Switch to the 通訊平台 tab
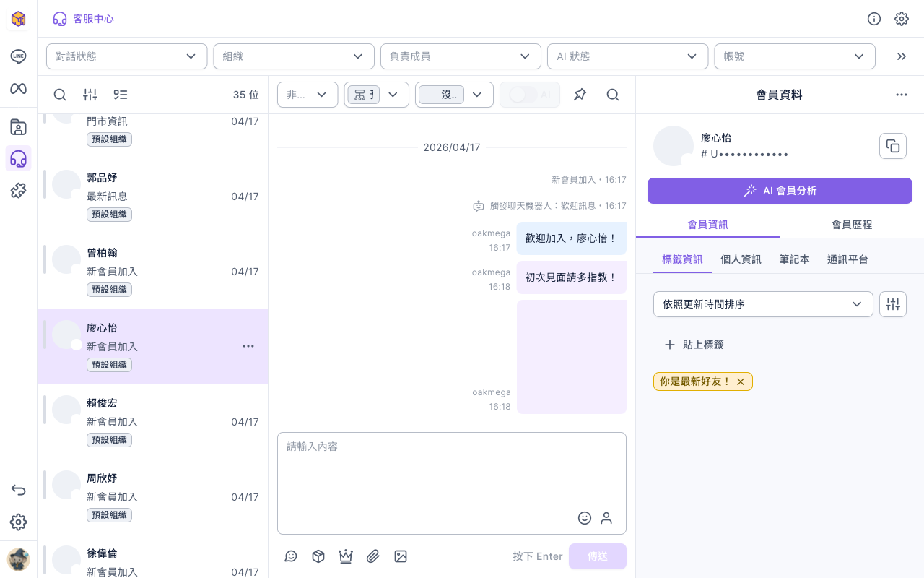Image resolution: width=924 pixels, height=578 pixels. click(847, 259)
